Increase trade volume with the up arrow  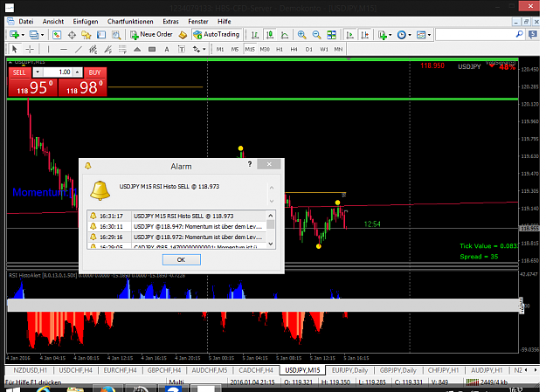[77, 72]
